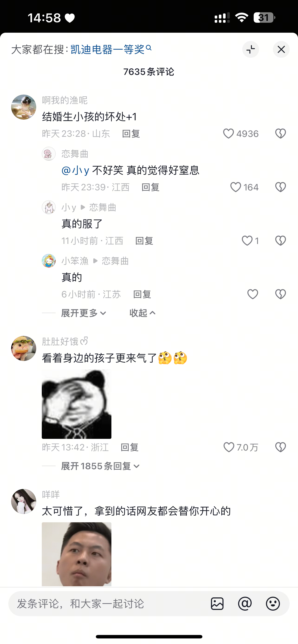Dislike the comment posted from 浙江
Viewport: 298px width, 644px height.
281,447
